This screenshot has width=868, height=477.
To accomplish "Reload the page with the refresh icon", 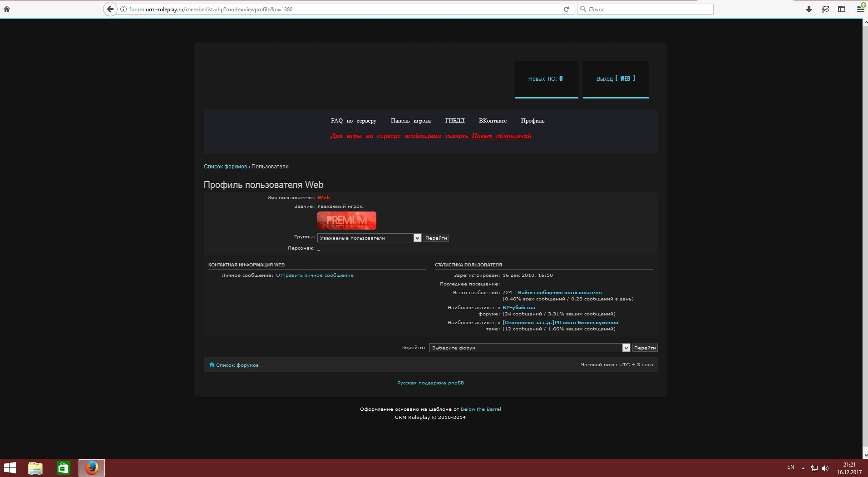I will pyautogui.click(x=566, y=9).
